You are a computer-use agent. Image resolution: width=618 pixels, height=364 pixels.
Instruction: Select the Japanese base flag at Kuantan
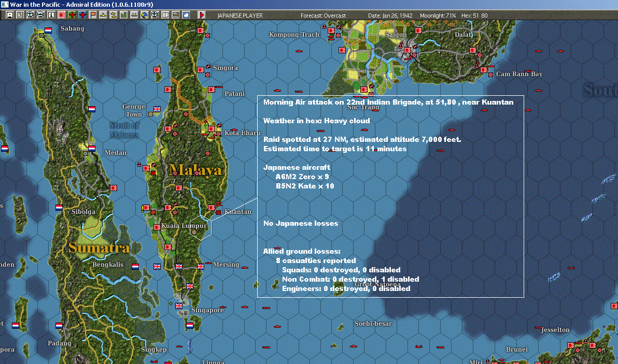[x=211, y=208]
